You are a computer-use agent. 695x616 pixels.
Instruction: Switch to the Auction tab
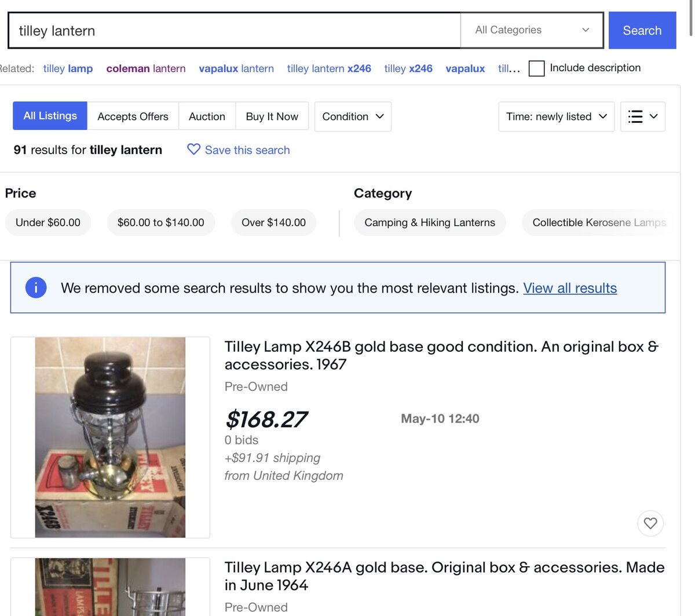(207, 116)
